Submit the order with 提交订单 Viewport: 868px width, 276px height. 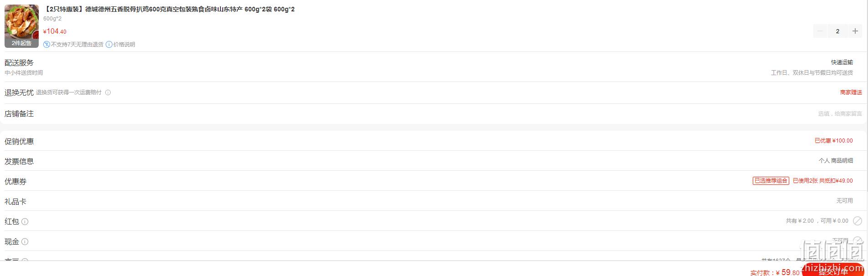[x=833, y=271]
